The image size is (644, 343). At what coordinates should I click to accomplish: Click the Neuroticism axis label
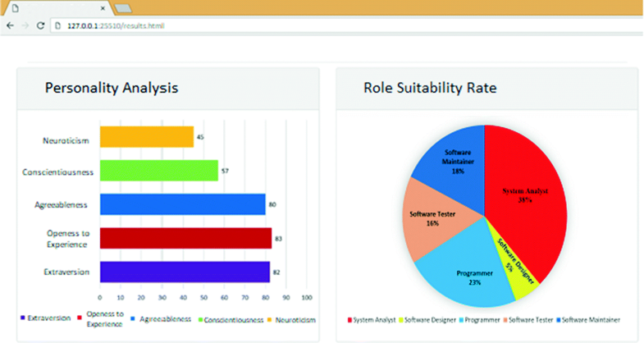click(66, 140)
